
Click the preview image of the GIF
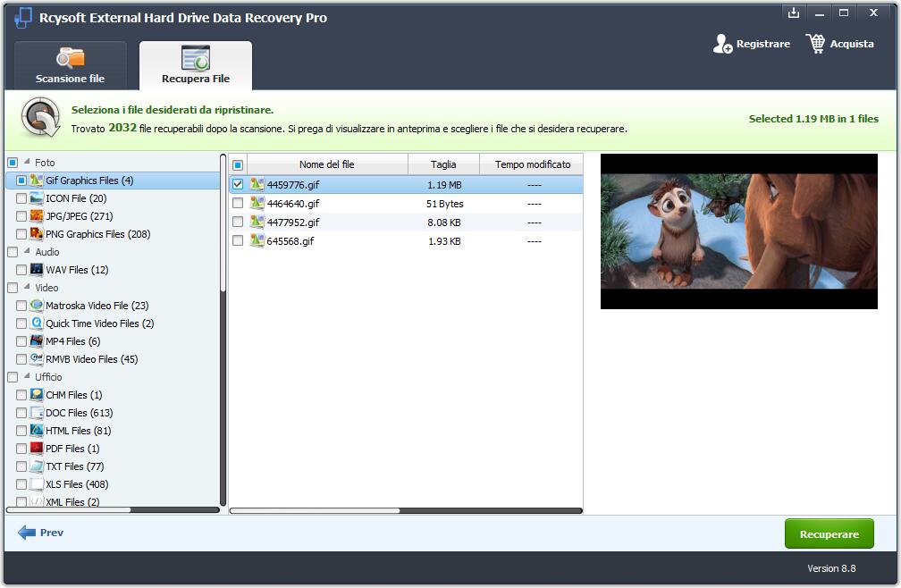pos(738,231)
